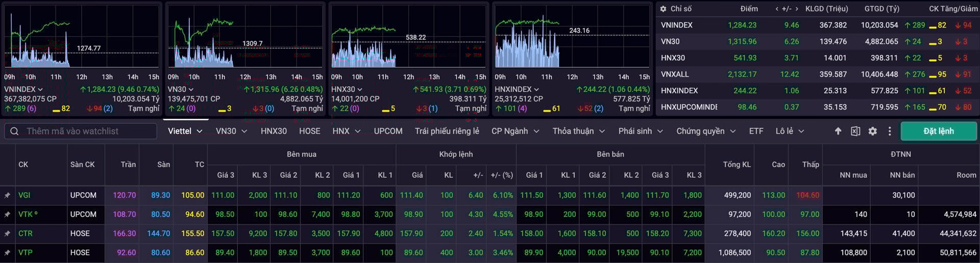Select the Trái phiếu riêng lẻ tab
Screen dimensions: 980x263
[x=447, y=131]
